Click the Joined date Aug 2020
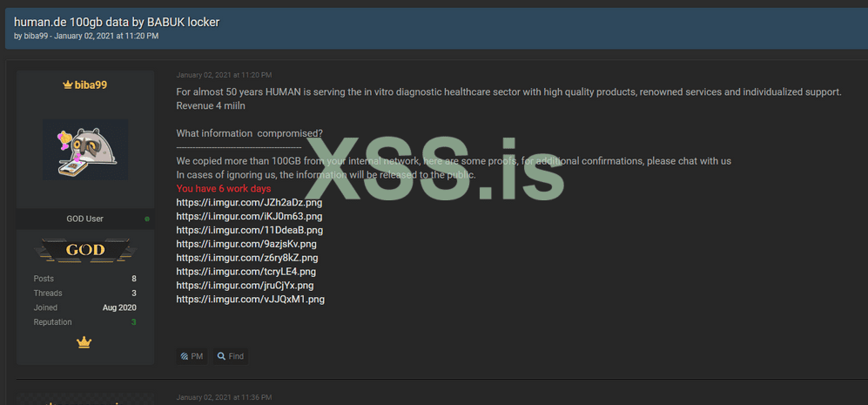Screen dimensions: 868x405 point(119,307)
